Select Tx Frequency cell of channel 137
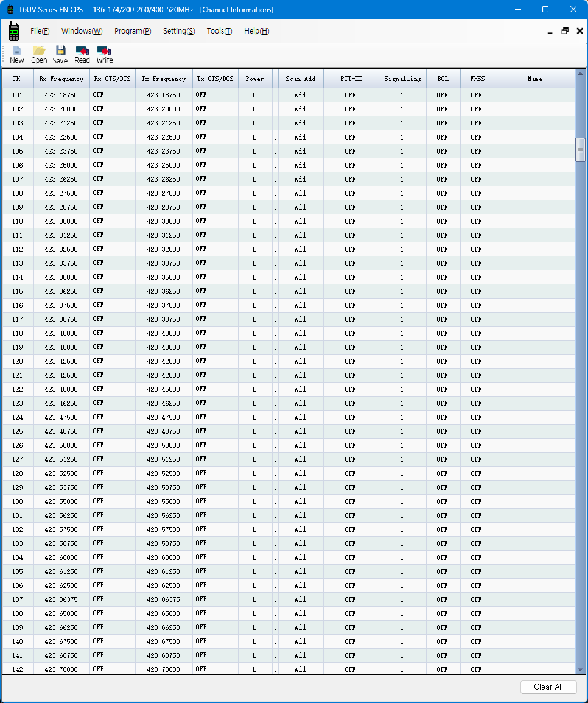 [x=164, y=599]
